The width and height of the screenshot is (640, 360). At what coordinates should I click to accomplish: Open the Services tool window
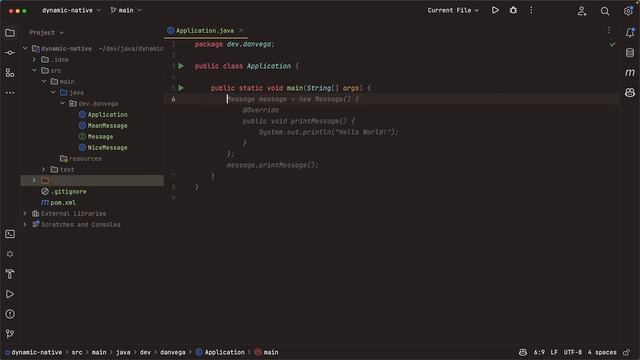click(x=10, y=254)
